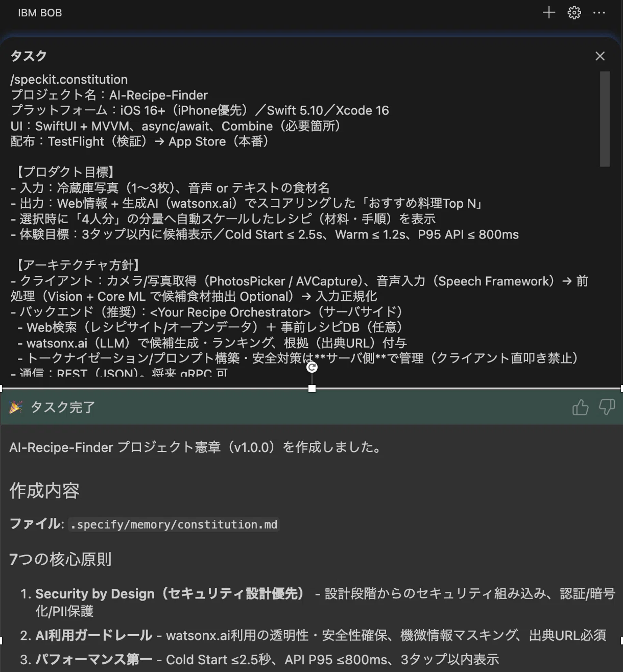Click the AI利用ガードレール principle item
Screen dimensions: 623x672
[x=313, y=635]
